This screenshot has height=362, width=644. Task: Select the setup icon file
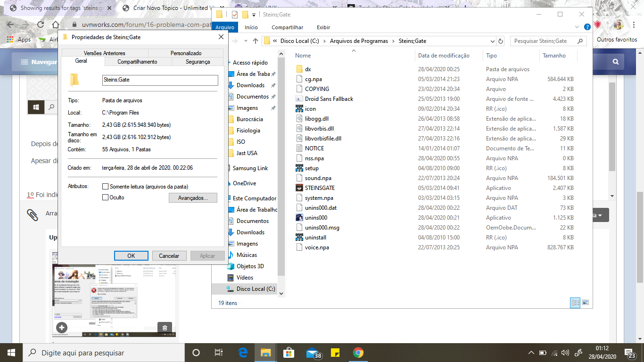[299, 168]
